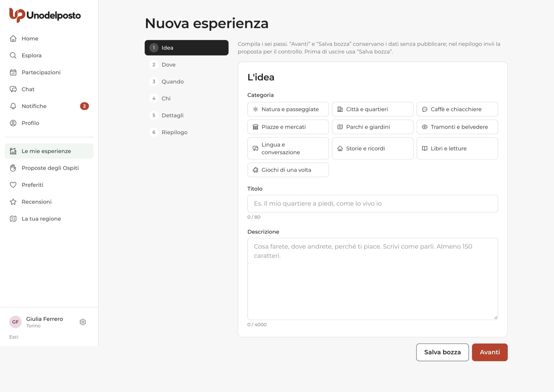The image size is (554, 392).
Task: Click the Salva bozza button
Action: point(443,352)
